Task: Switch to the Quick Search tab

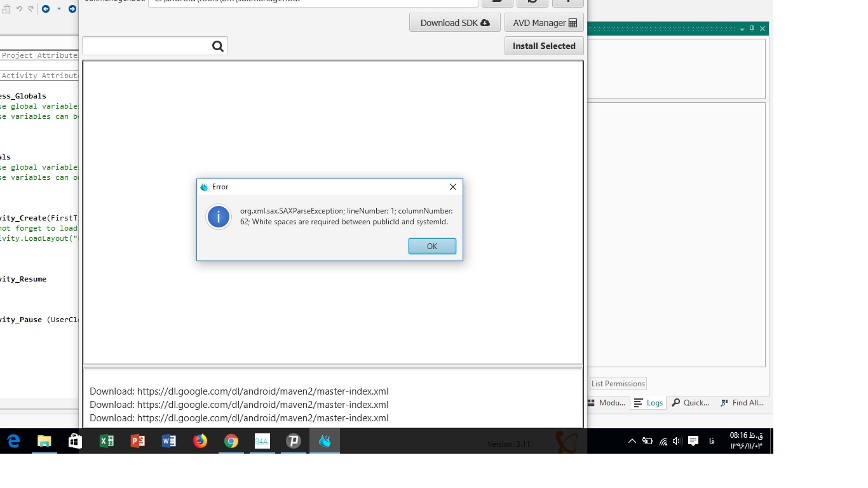Action: click(x=690, y=403)
